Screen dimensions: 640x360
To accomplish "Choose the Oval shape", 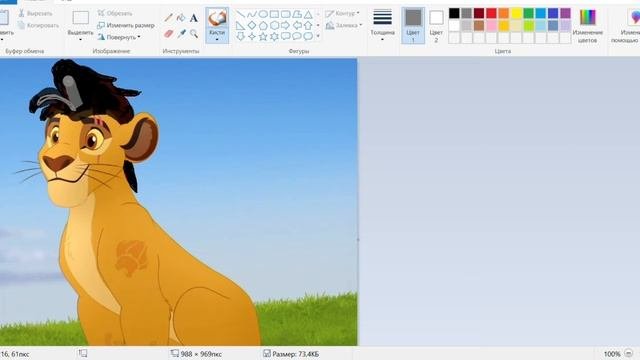I will pyautogui.click(x=263, y=15).
